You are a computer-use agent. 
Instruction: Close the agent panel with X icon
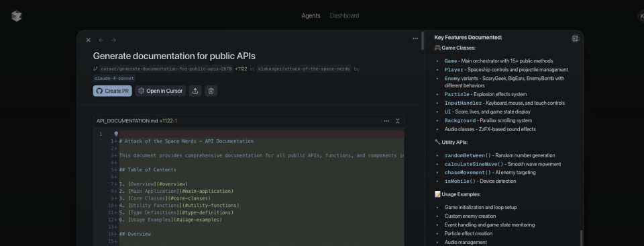88,40
